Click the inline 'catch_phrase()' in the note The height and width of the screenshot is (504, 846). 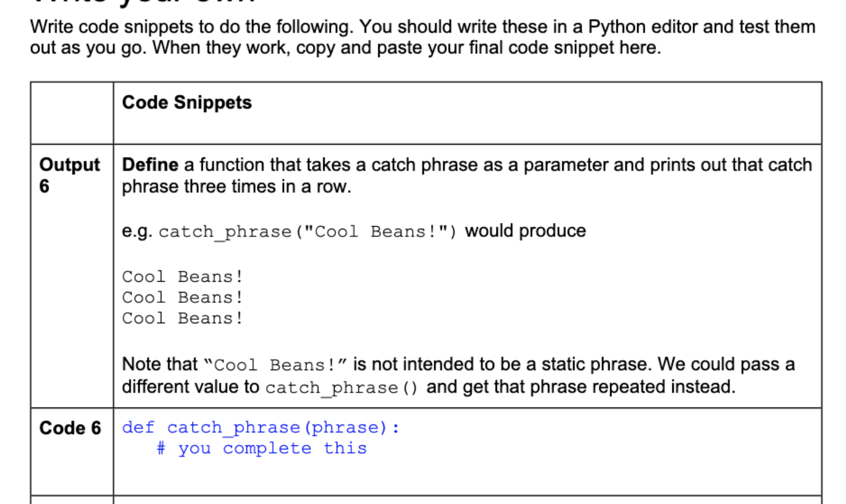pyautogui.click(x=342, y=388)
